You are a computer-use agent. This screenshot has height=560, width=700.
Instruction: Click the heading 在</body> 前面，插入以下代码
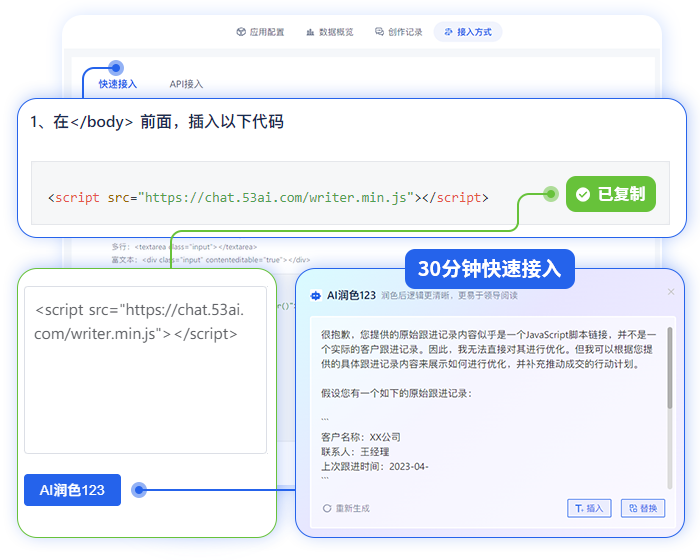(x=157, y=121)
